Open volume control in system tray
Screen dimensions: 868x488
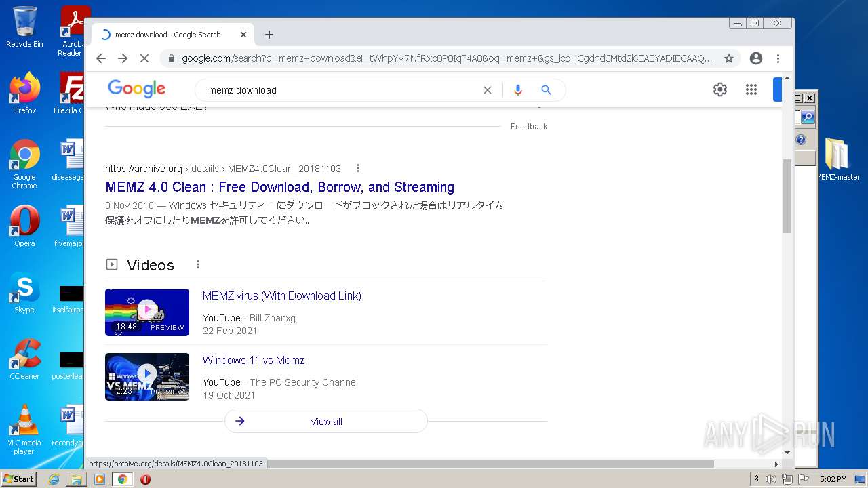[771, 479]
